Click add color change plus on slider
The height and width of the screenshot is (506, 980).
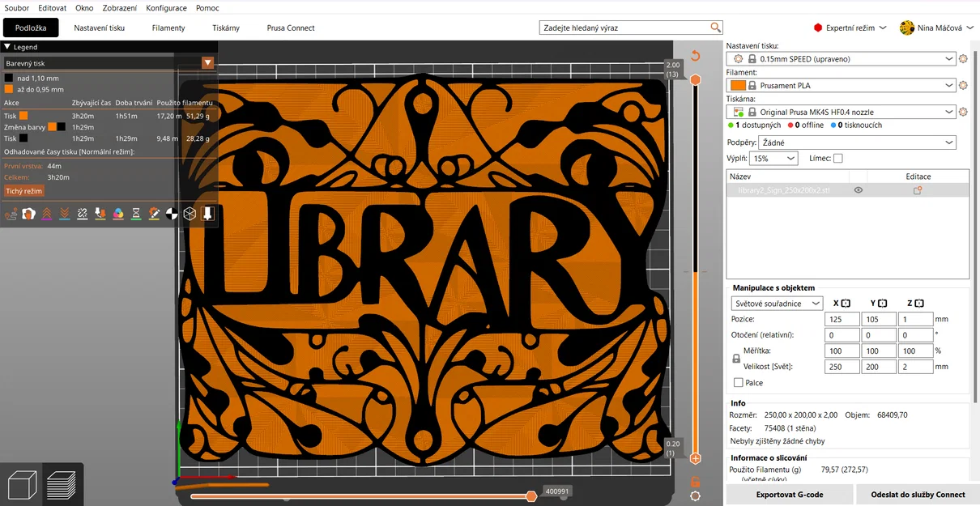click(695, 458)
